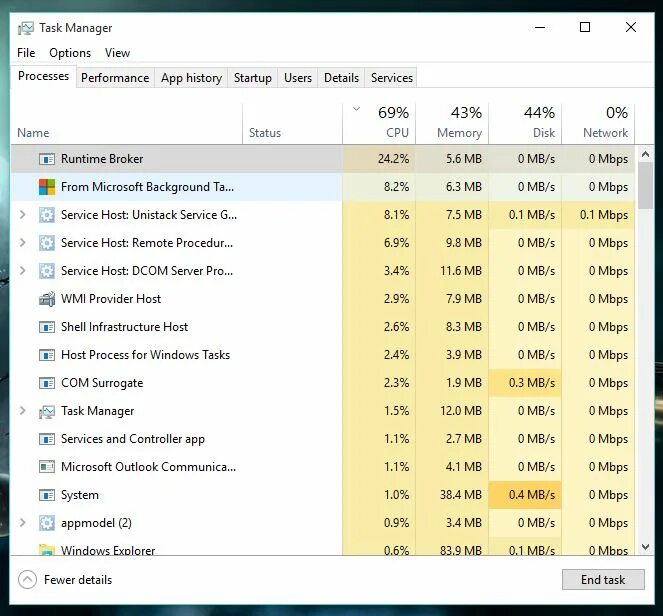Click the Runtime Broker process icon
Viewport: 663px width, 616px height.
pyautogui.click(x=47, y=159)
